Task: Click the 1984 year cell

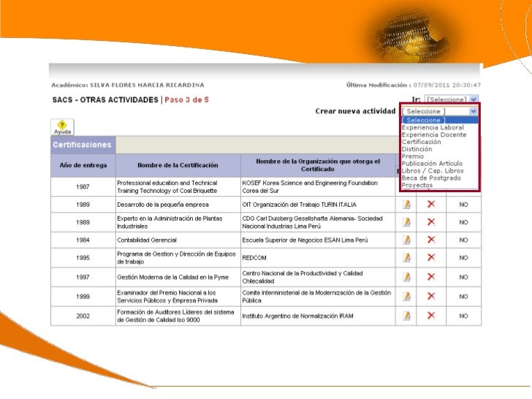Action: 83,240
